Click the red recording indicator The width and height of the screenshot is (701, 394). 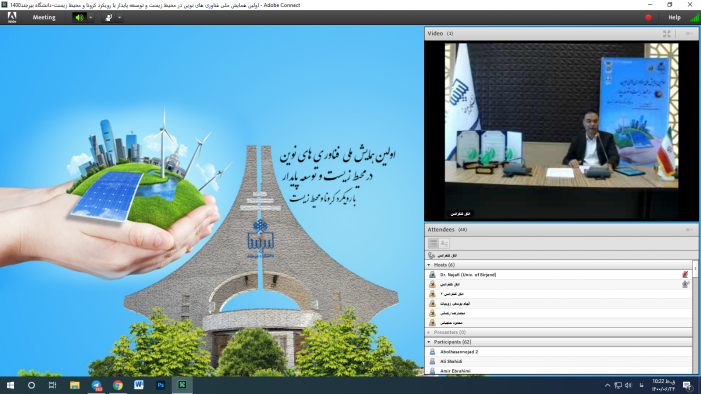click(x=648, y=17)
